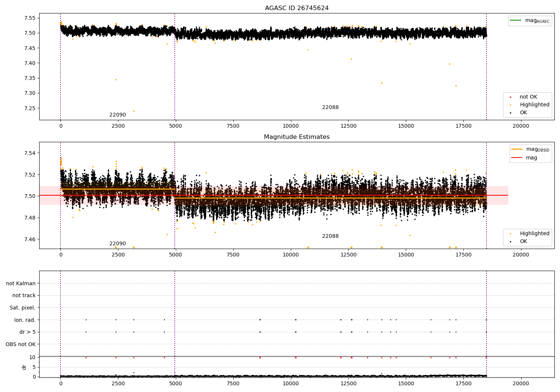Click the 7.46 y-axis tick in middle plot

(30, 239)
